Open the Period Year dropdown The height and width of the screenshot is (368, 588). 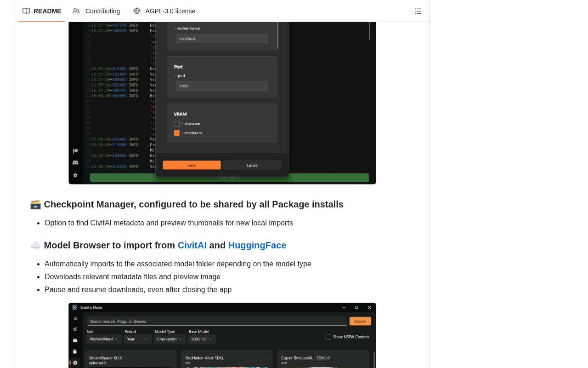(138, 339)
